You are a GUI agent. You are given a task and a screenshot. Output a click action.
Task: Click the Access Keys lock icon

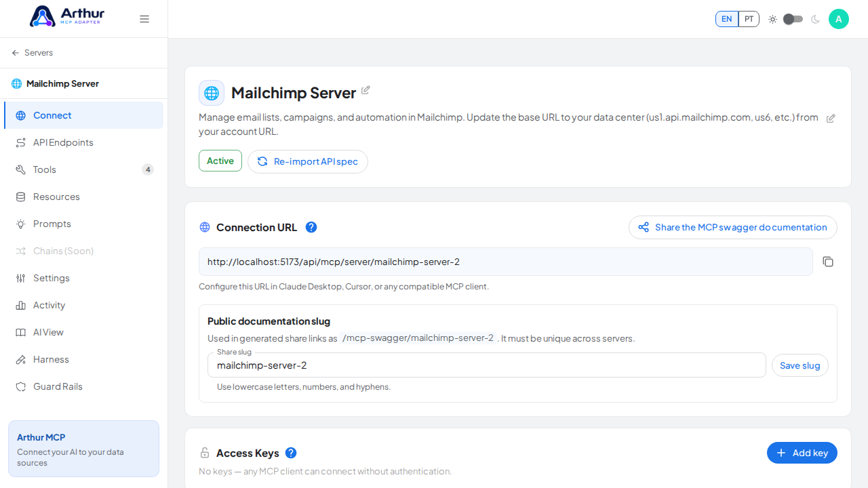coord(205,453)
